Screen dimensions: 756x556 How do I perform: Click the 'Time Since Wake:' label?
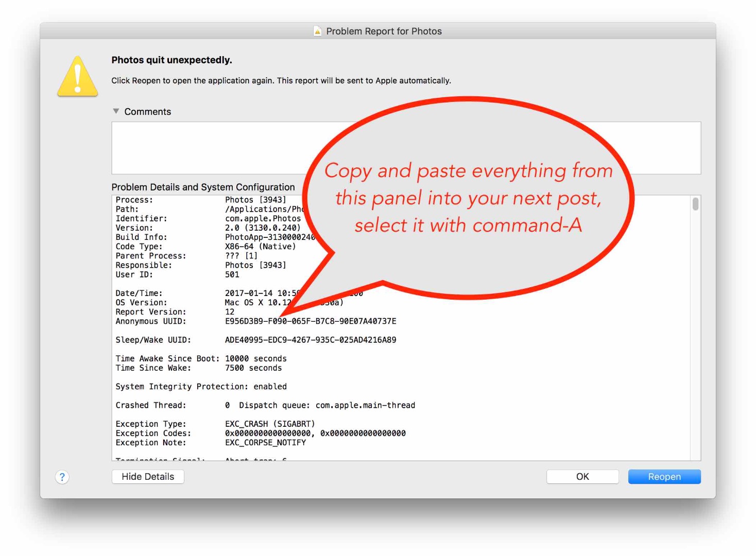pyautogui.click(x=153, y=368)
